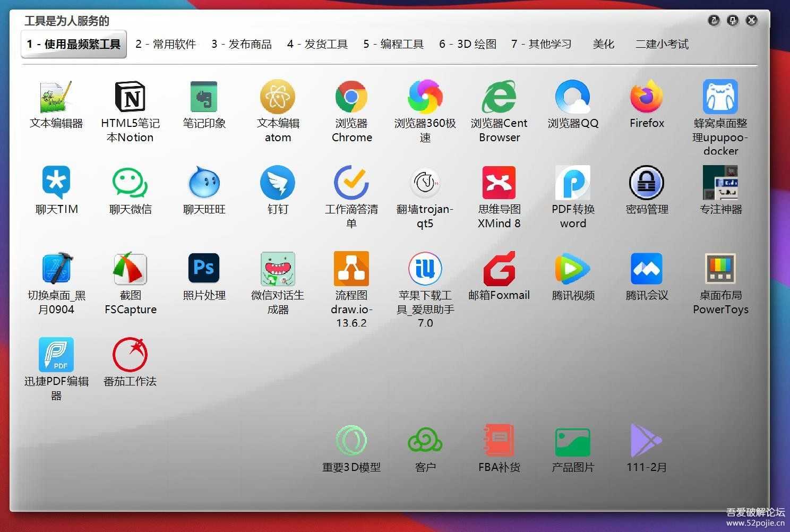Open the 番茄工作法 pomodoro timer
The width and height of the screenshot is (790, 532).
pos(130,355)
